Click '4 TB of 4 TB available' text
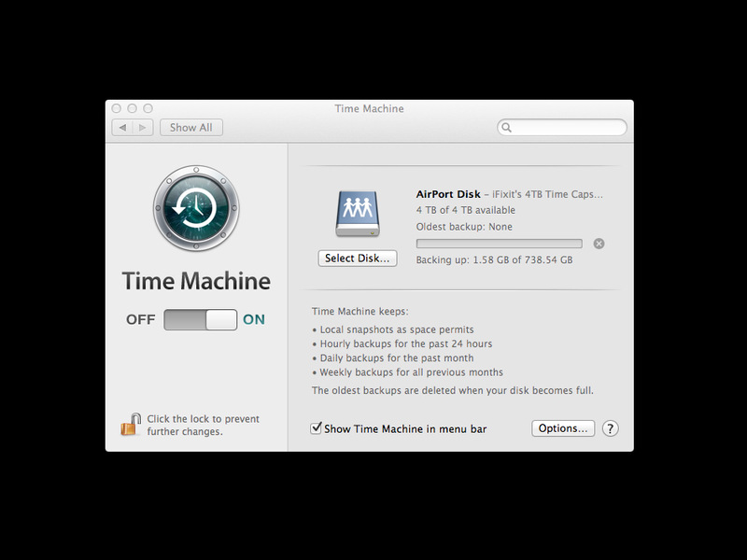747x560 pixels. click(x=465, y=210)
